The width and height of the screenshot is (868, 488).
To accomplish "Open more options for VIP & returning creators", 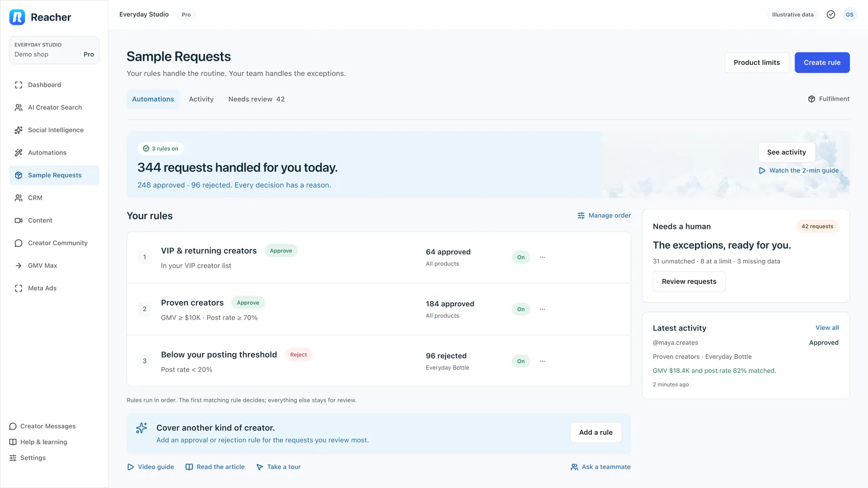I will tap(542, 257).
